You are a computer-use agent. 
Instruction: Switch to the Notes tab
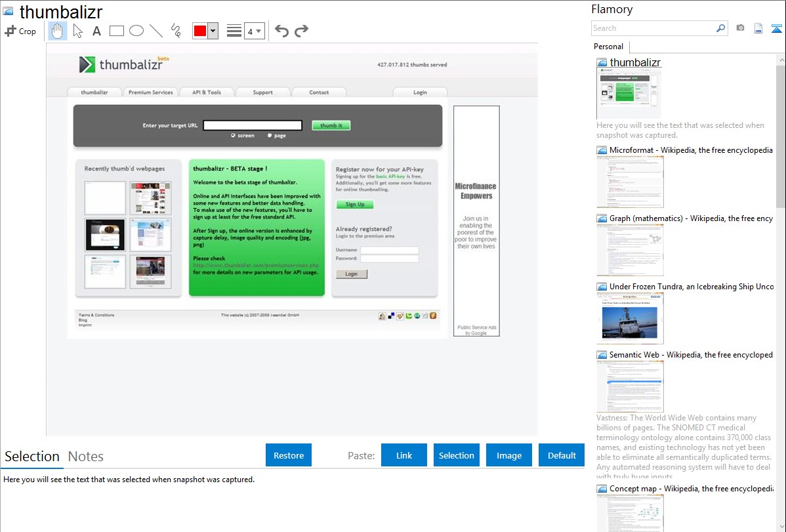(x=86, y=457)
